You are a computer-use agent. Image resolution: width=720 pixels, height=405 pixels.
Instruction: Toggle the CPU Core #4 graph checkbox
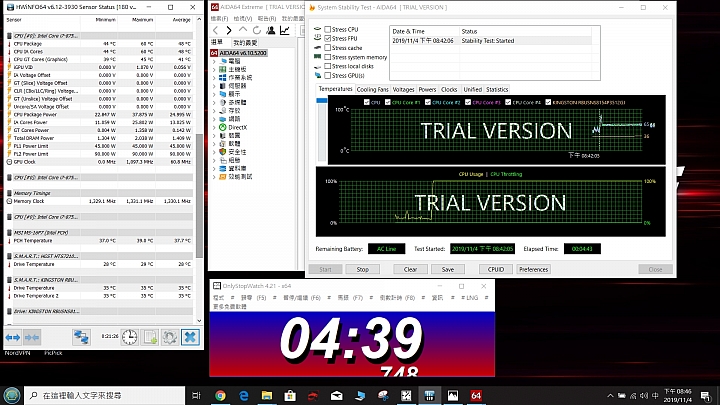508,102
